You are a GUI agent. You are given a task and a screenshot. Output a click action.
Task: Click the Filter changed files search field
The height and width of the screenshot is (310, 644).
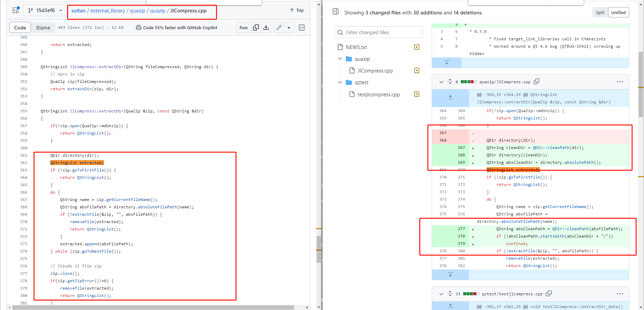[378, 32]
